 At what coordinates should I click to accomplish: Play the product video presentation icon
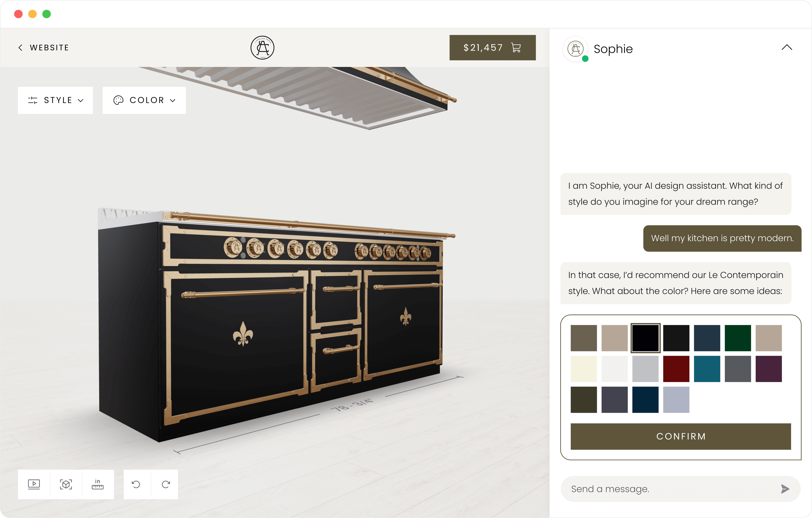coord(34,484)
